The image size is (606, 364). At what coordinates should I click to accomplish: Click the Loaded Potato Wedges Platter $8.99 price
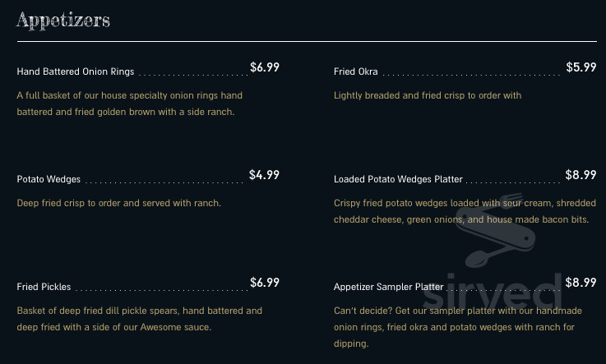(581, 175)
